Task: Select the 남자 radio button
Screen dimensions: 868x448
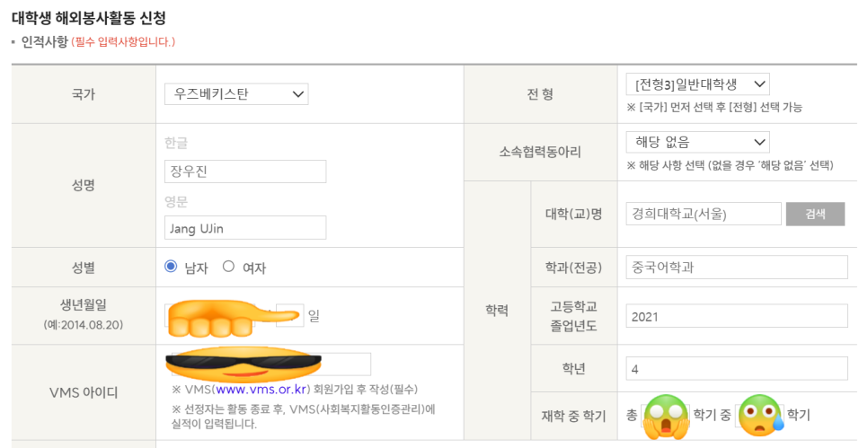Action: point(171,267)
